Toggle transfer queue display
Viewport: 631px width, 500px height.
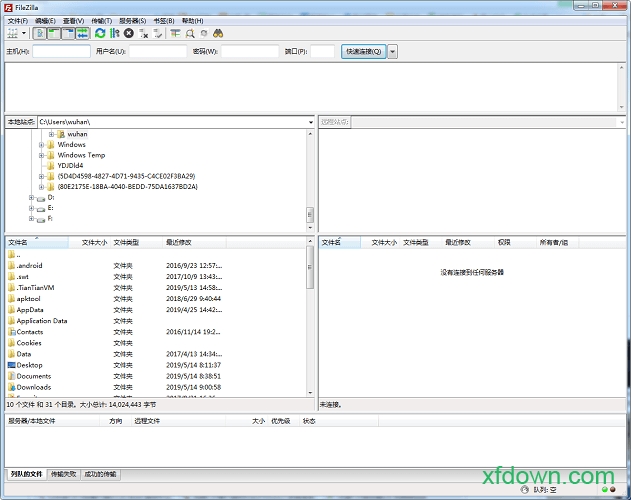point(82,33)
